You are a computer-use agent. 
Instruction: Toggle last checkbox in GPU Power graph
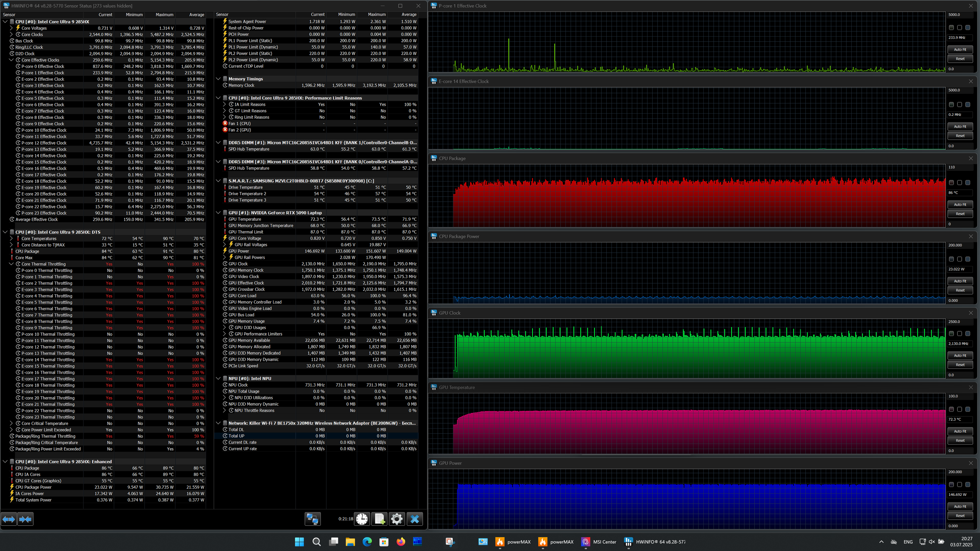(968, 484)
